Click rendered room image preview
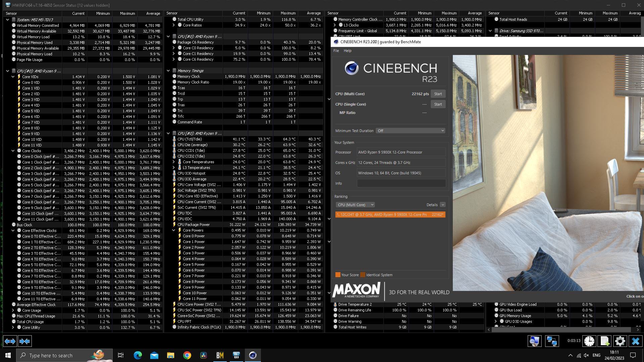 [x=548, y=173]
